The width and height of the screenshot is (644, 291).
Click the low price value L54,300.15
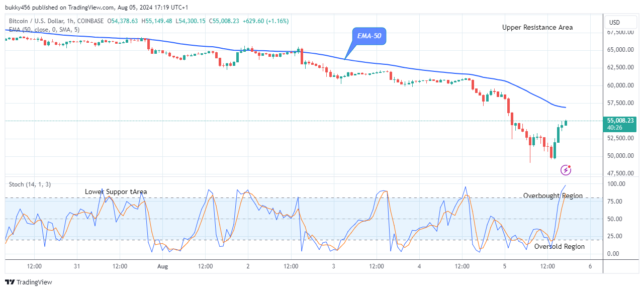point(192,21)
